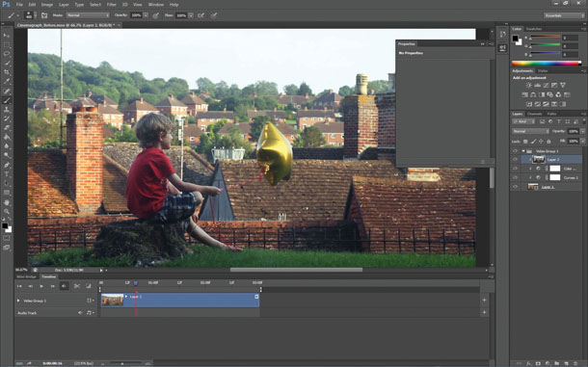Screen dimensions: 588x367
Task: Add a Vibrance adjustment
Action: (x=563, y=86)
